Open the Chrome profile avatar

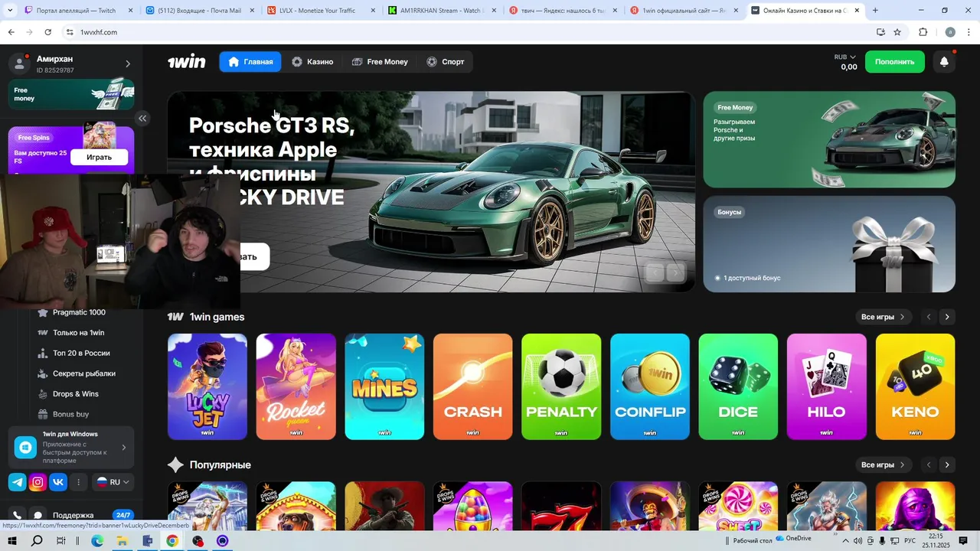[950, 32]
